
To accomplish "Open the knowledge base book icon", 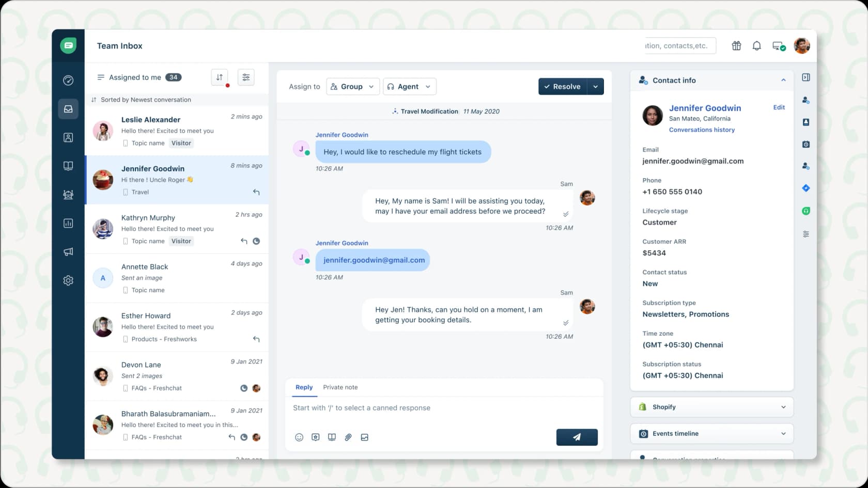I will point(68,166).
